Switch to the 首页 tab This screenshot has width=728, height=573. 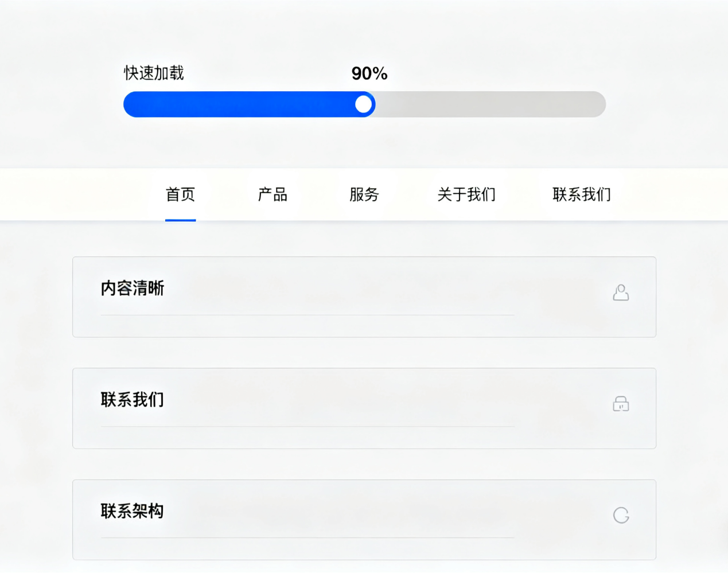(x=180, y=194)
